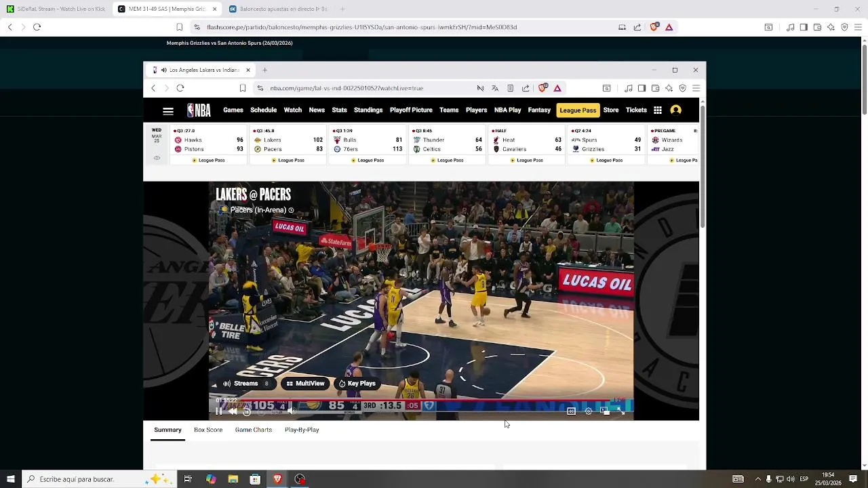The width and height of the screenshot is (868, 488).
Task: Open League Pass under Spurs vs Grizzlies
Action: point(606,161)
